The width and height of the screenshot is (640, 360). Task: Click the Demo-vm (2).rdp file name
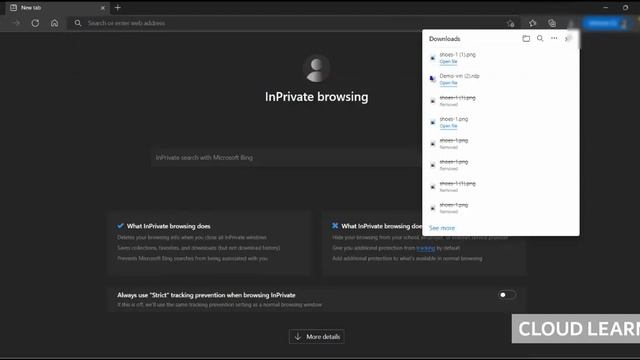[459, 76]
